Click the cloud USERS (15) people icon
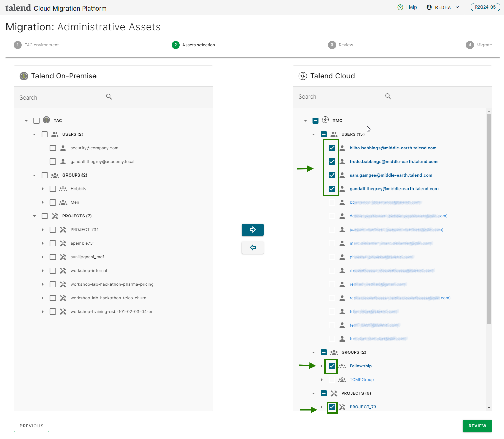504x439 pixels. [x=334, y=134]
